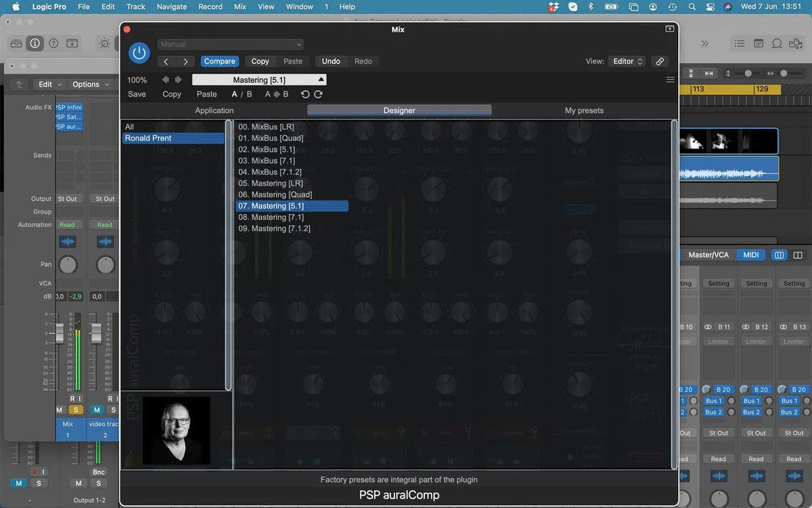This screenshot has width=812, height=508.
Task: Click the plugin link chain icon
Action: click(660, 61)
